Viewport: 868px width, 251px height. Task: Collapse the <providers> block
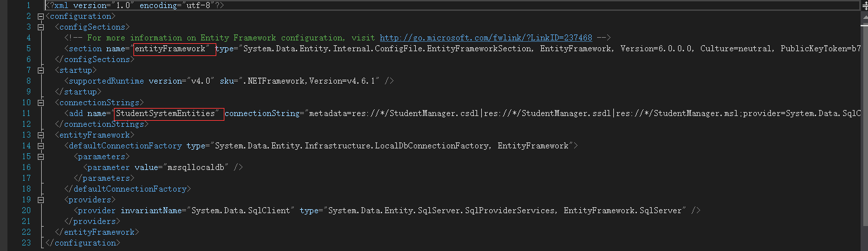click(x=40, y=200)
